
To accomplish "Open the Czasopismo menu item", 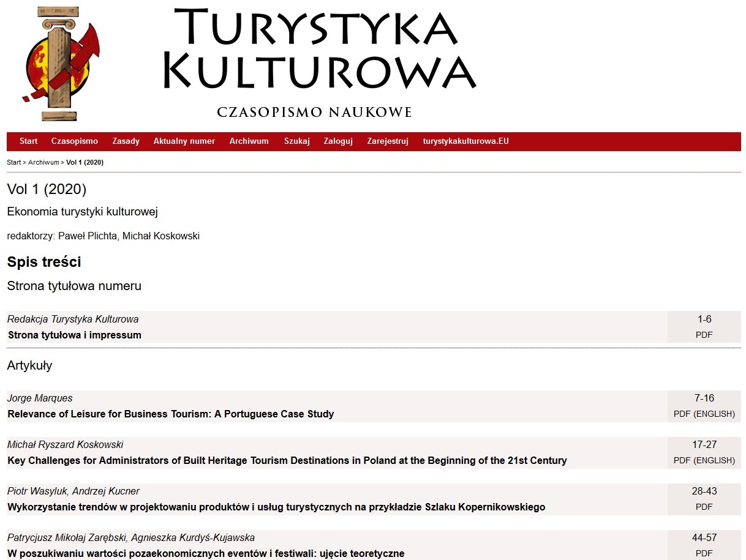I will [x=75, y=141].
